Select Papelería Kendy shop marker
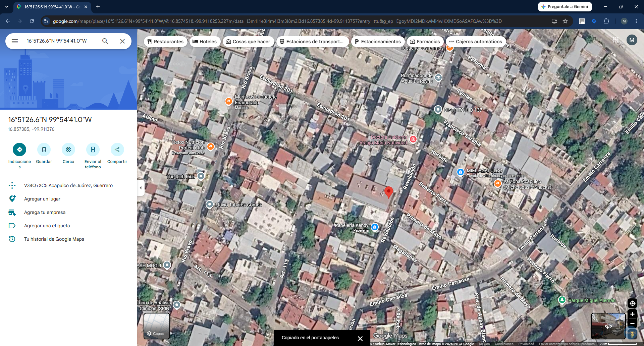 click(x=375, y=227)
